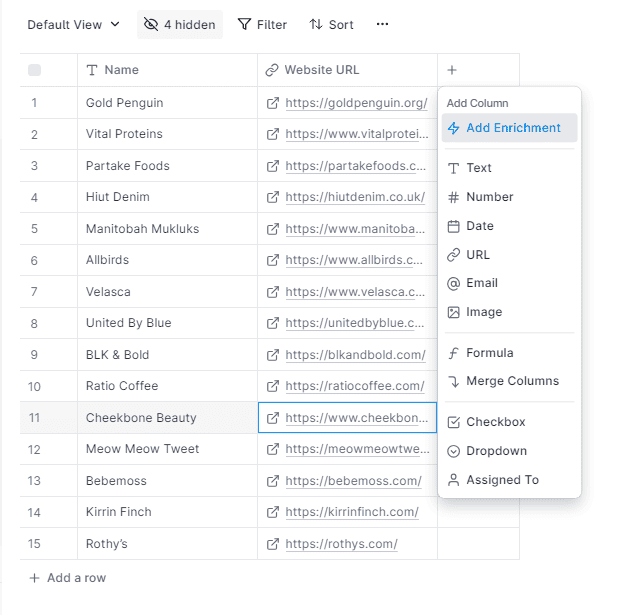Click external link icon for Rothy's

tap(273, 544)
